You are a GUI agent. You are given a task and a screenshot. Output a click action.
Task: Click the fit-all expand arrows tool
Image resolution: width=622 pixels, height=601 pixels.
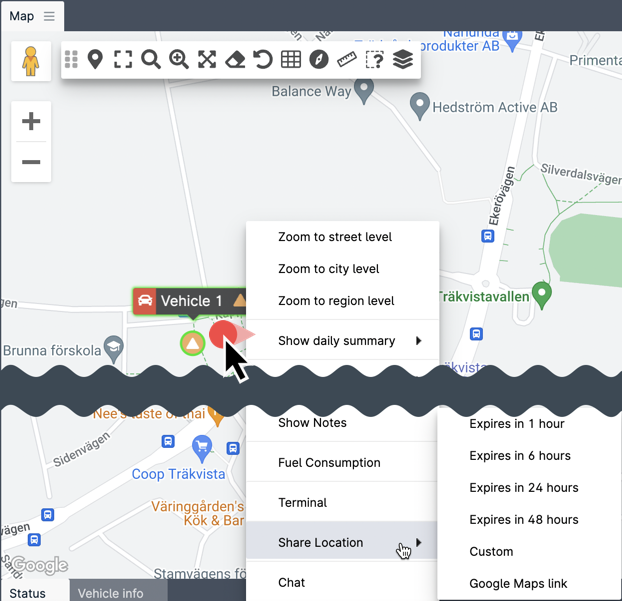207,60
